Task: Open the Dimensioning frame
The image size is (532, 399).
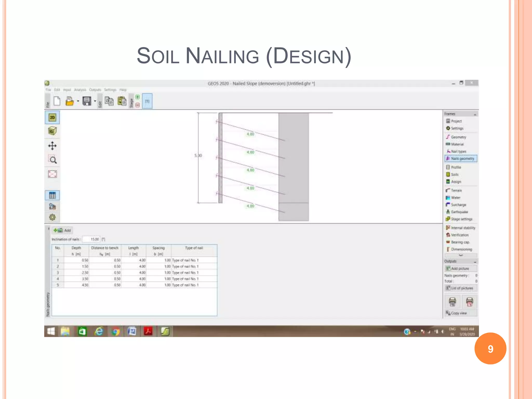Action: pos(461,249)
